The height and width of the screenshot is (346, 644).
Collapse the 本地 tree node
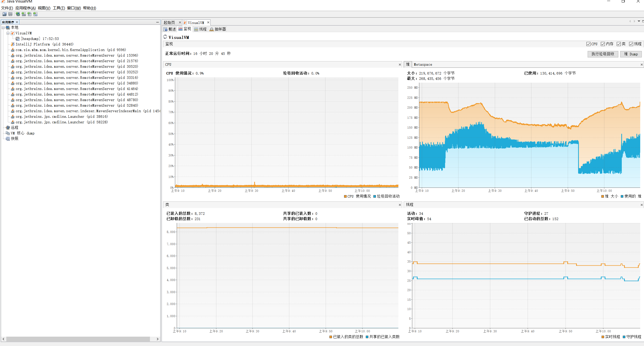(x=3, y=28)
